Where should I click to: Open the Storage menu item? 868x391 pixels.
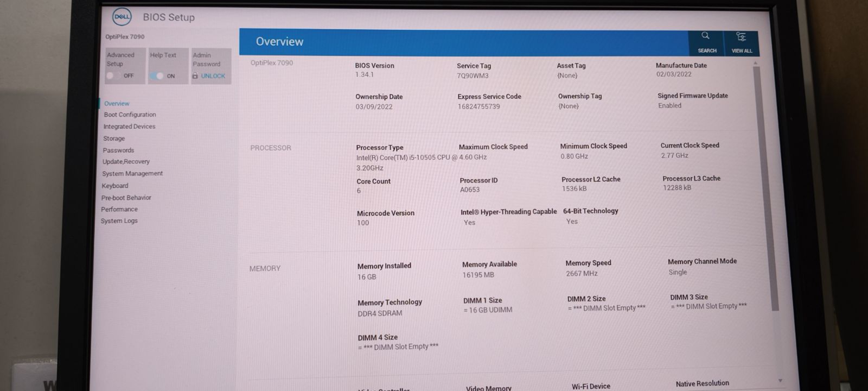tap(114, 138)
